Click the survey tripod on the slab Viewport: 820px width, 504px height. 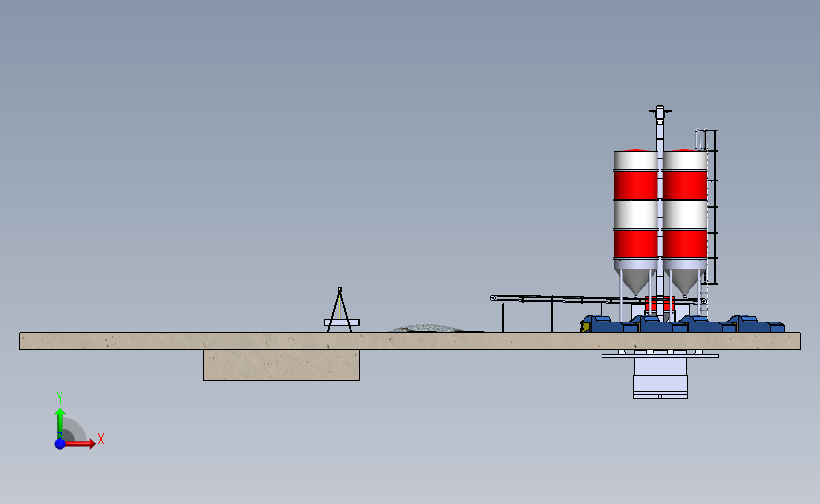[341, 309]
